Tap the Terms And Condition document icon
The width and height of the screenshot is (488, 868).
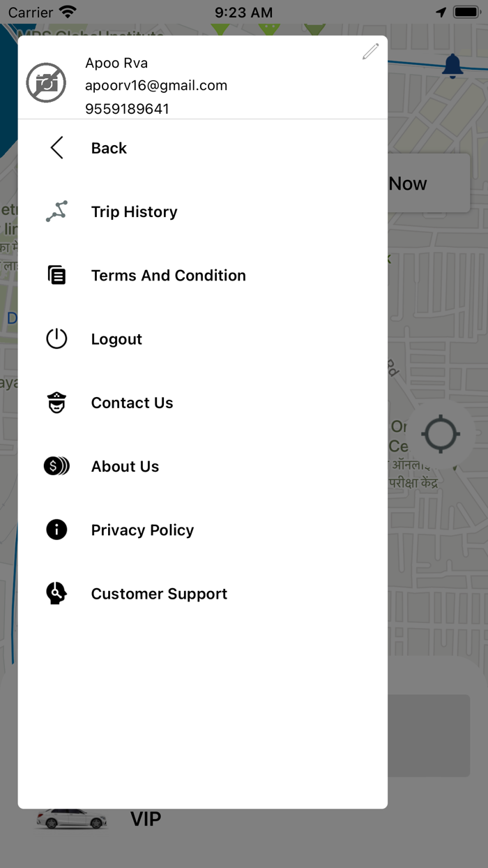click(56, 275)
